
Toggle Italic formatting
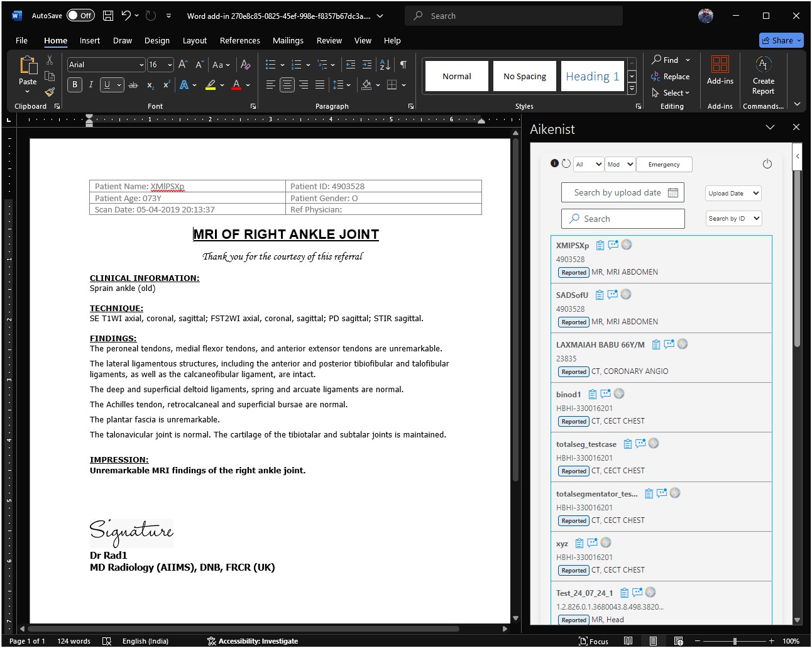point(91,84)
